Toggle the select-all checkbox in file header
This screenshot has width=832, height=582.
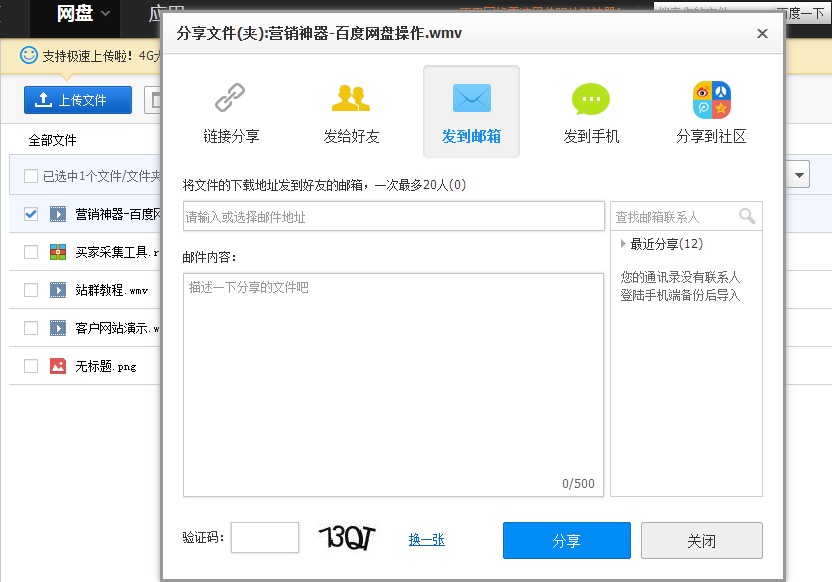[31, 176]
